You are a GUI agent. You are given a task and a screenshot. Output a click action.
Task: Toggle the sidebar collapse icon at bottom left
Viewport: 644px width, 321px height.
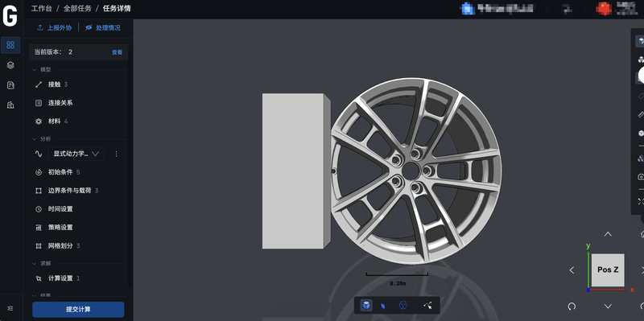10,308
